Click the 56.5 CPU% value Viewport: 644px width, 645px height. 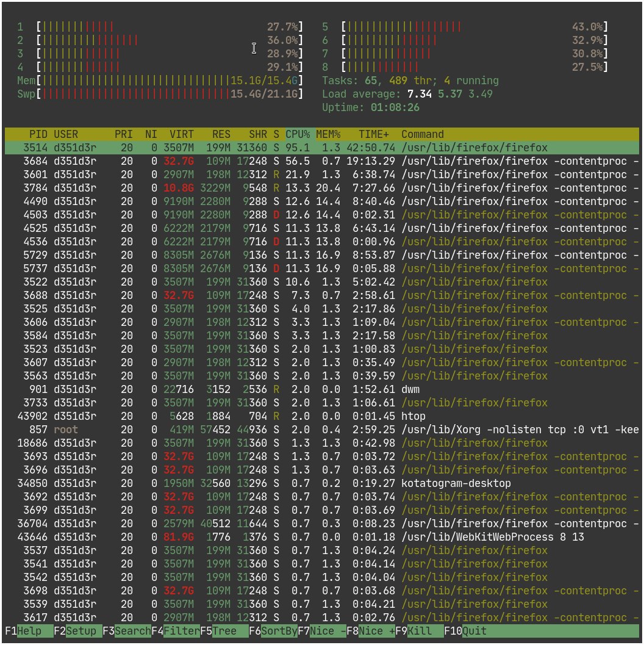pyautogui.click(x=298, y=161)
